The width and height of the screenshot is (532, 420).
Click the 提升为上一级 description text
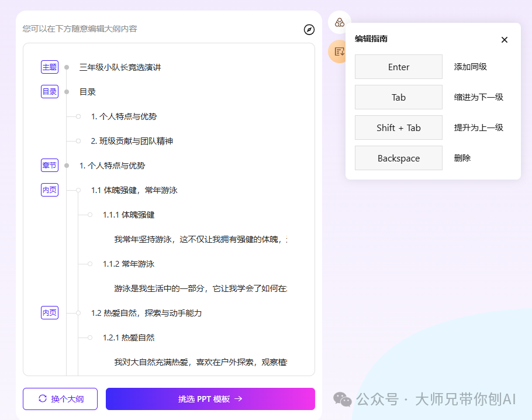(x=478, y=128)
